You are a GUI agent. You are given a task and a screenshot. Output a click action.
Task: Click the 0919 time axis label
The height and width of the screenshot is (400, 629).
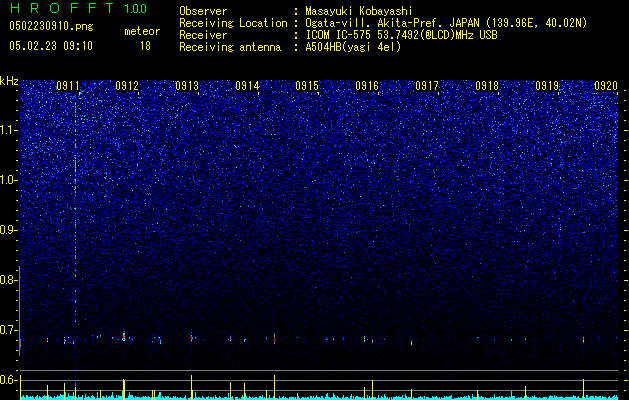click(x=547, y=86)
